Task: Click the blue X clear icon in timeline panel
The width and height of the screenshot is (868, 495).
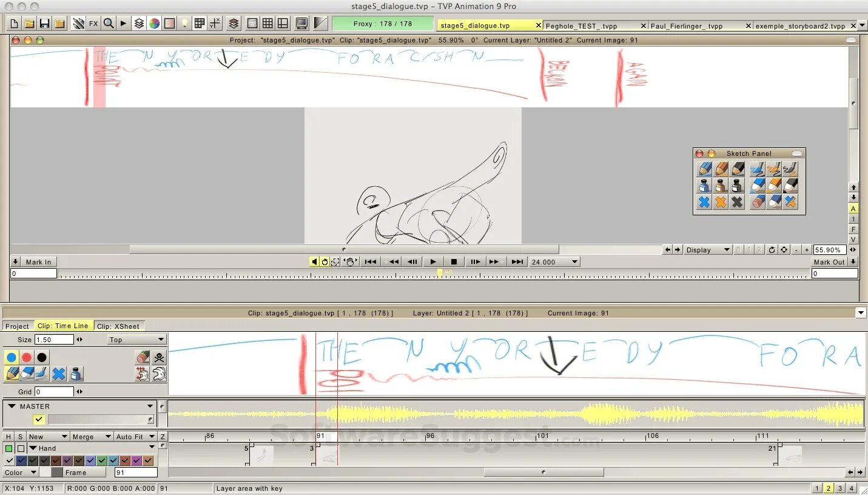Action: (59, 374)
